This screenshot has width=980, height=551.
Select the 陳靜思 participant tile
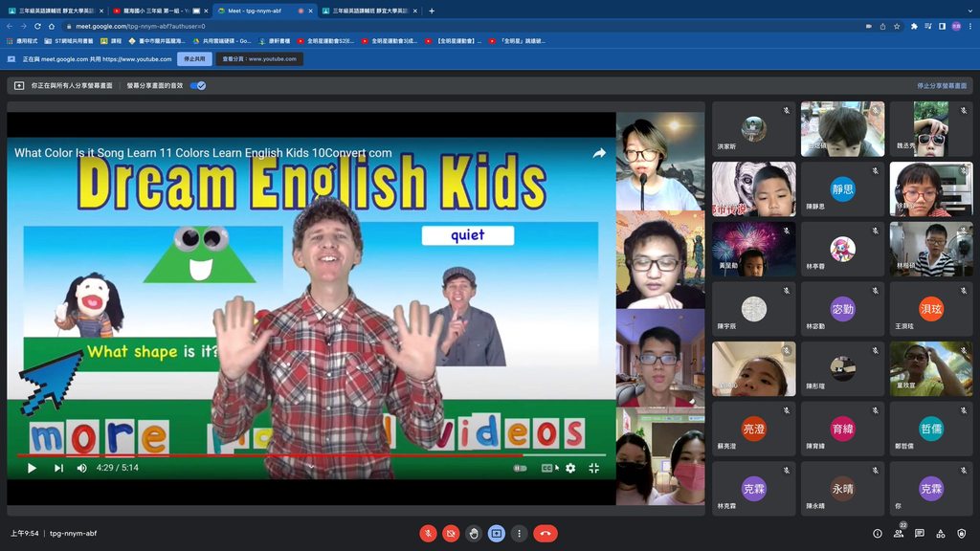coord(842,189)
